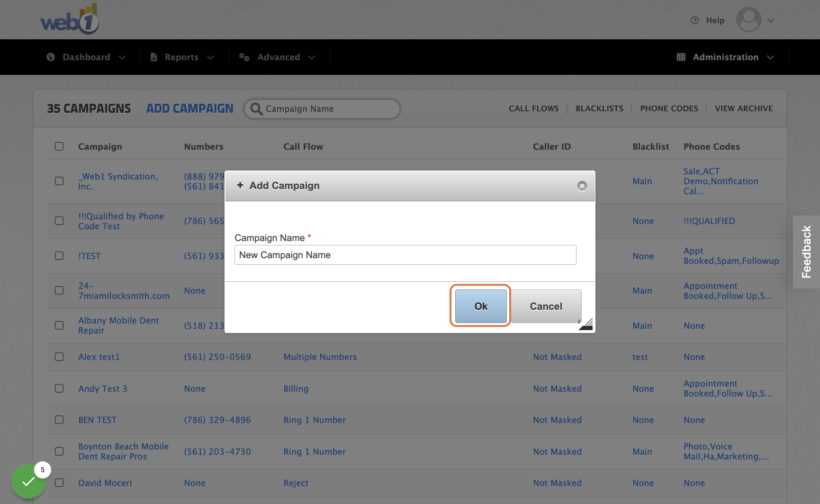Open the Boynton Beach Mobile Dent Repair Pros campaign
The image size is (820, 504).
pyautogui.click(x=123, y=451)
